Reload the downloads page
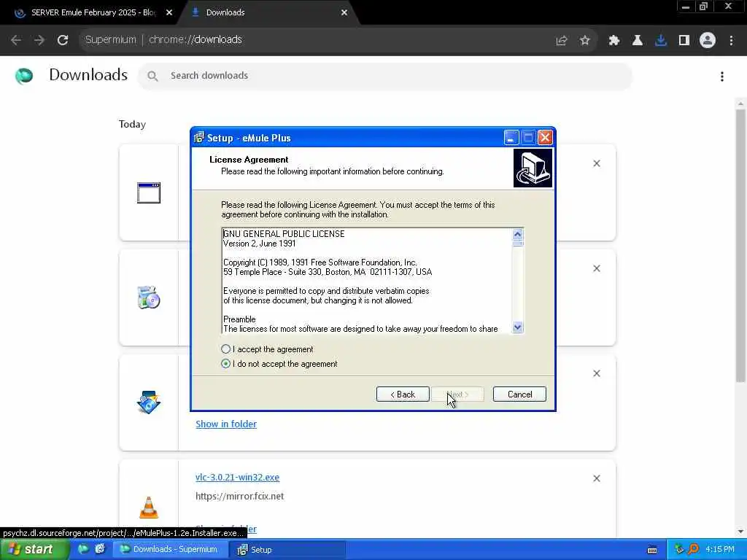This screenshot has height=560, width=747. [x=63, y=40]
